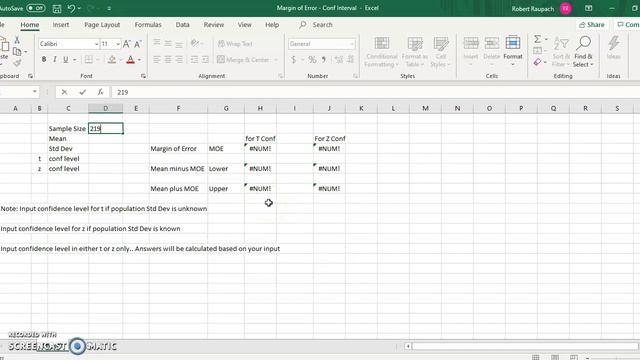Viewport: 640px width, 360px height.
Task: Open the Help ribbon tab
Action: pos(272,24)
